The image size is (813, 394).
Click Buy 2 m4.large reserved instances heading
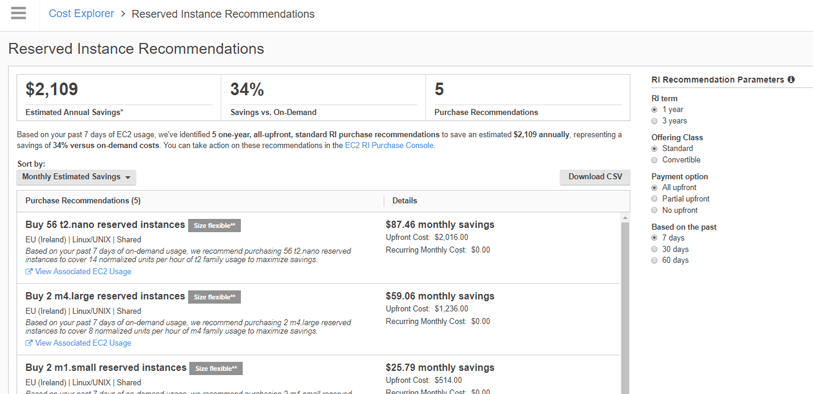pos(105,296)
